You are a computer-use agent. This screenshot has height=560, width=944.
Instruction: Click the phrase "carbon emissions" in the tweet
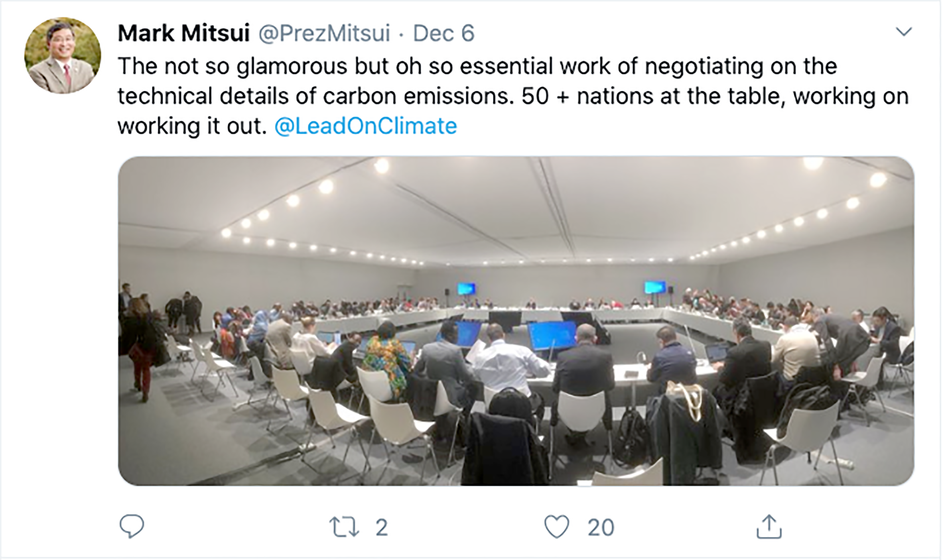[x=416, y=96]
